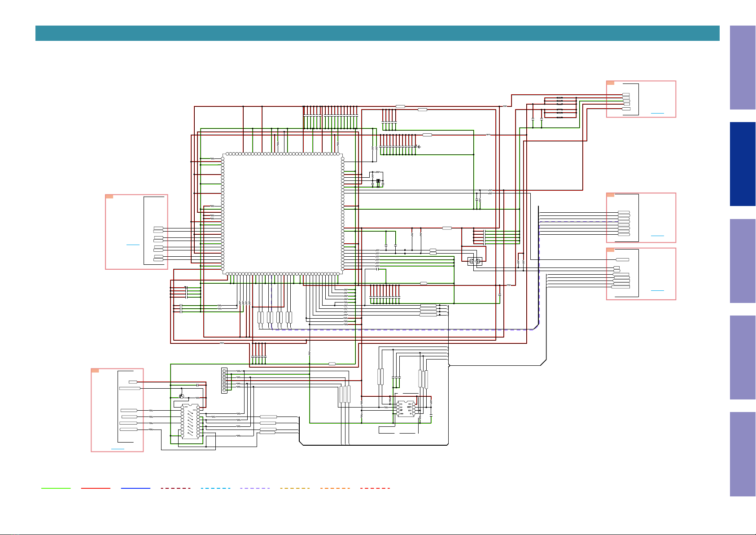This screenshot has width=756, height=535.
Task: Open the fourth side tab from the top
Action: click(743, 357)
